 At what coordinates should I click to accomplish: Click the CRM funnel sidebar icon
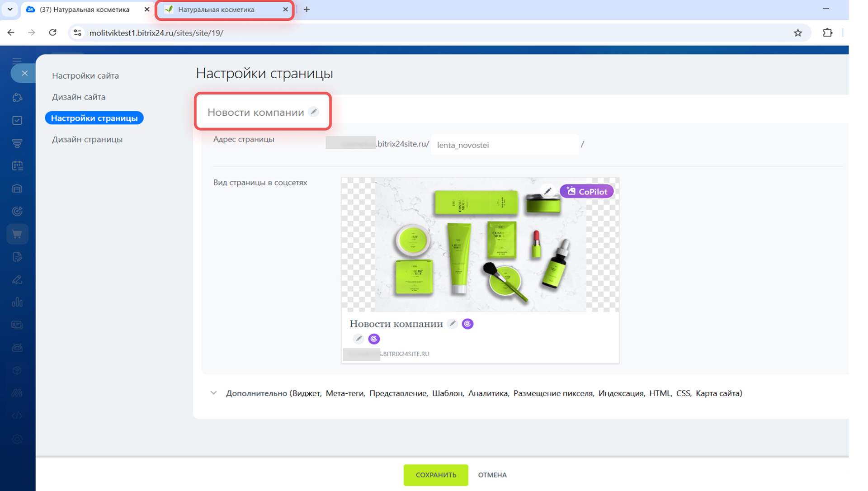(17, 143)
